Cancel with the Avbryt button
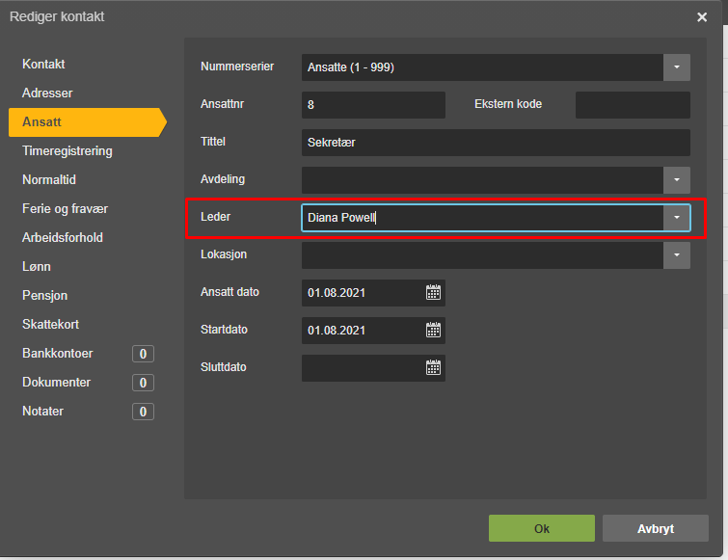Screen dimensions: 728x560 tap(656, 528)
